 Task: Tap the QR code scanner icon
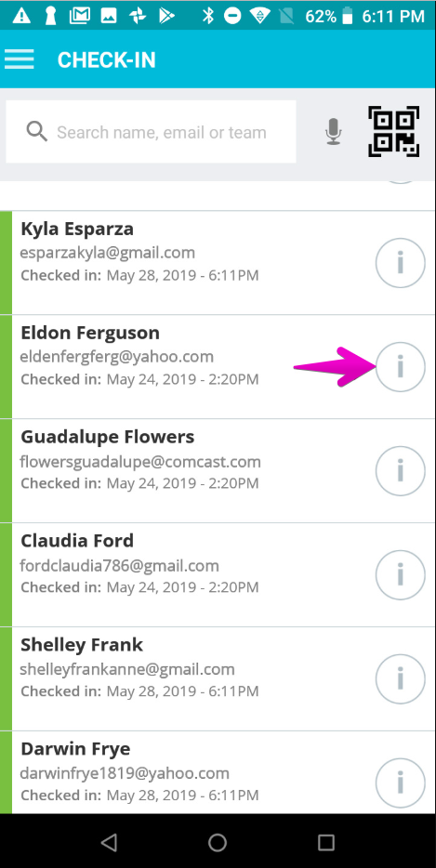pyautogui.click(x=393, y=132)
